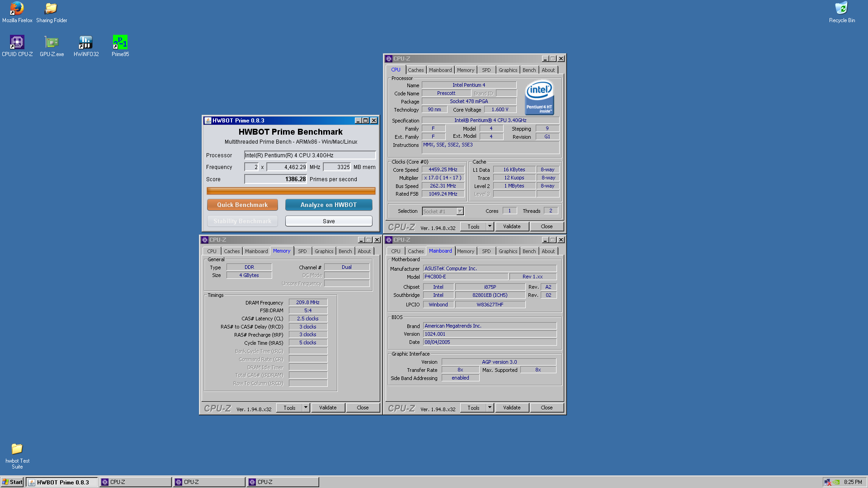
Task: Select Southbridge 82801EB (ICH5) field
Action: [490, 295]
